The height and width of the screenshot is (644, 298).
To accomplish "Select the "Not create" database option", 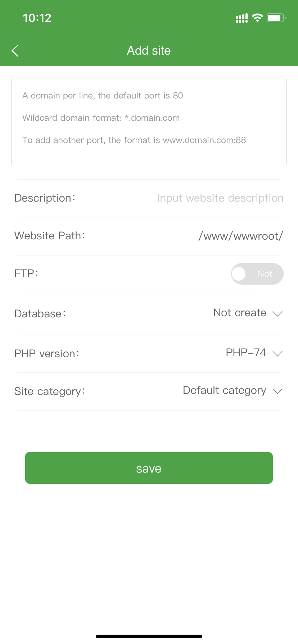I will [x=240, y=313].
